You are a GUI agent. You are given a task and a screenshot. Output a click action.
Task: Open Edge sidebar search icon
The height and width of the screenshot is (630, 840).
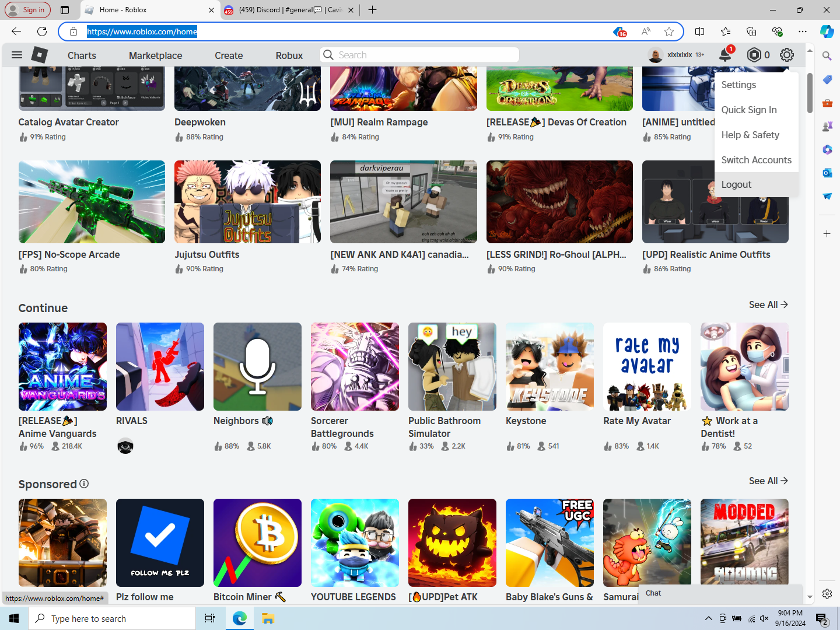827,56
